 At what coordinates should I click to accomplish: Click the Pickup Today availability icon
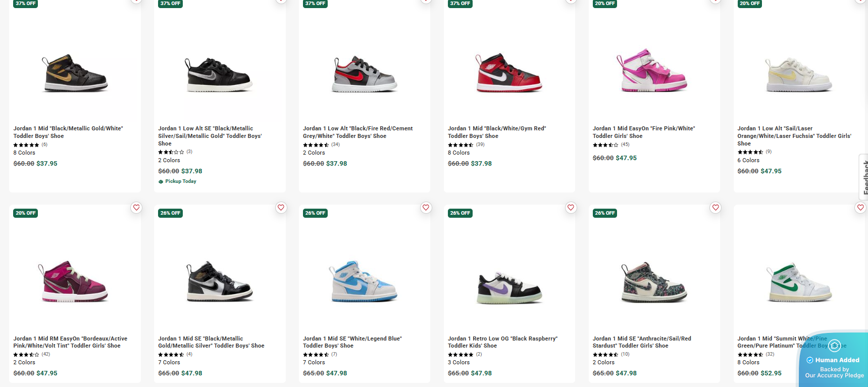click(161, 181)
